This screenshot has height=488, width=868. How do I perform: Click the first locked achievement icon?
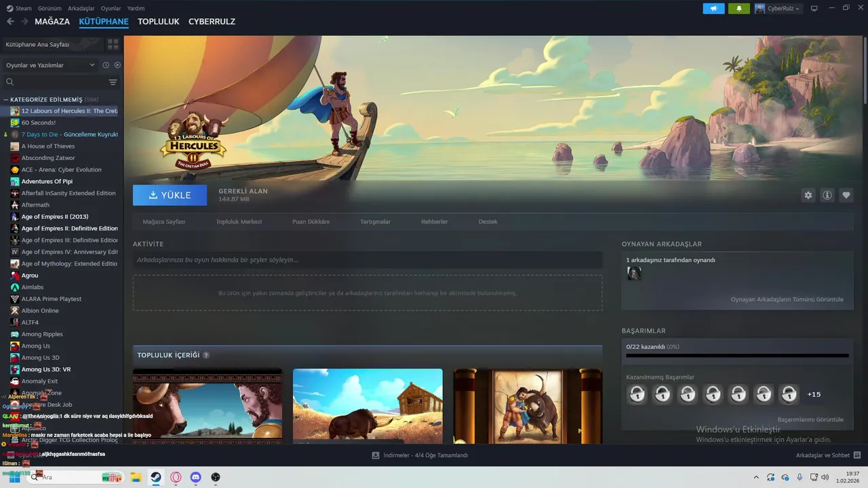[637, 394]
